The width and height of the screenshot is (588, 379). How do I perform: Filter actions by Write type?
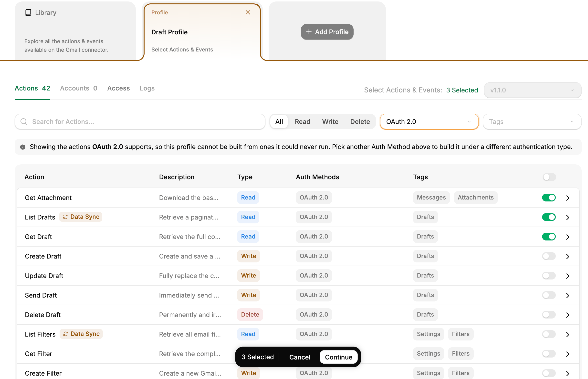coord(330,121)
